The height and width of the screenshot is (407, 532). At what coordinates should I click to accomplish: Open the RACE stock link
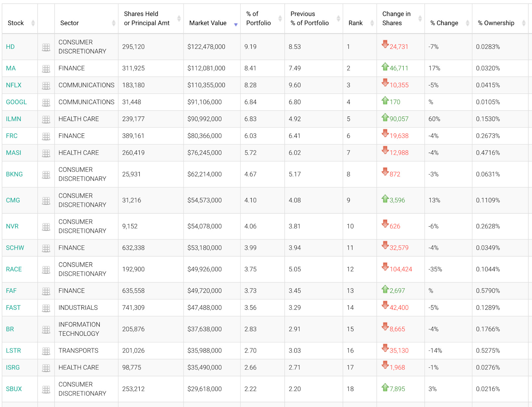coord(14,269)
